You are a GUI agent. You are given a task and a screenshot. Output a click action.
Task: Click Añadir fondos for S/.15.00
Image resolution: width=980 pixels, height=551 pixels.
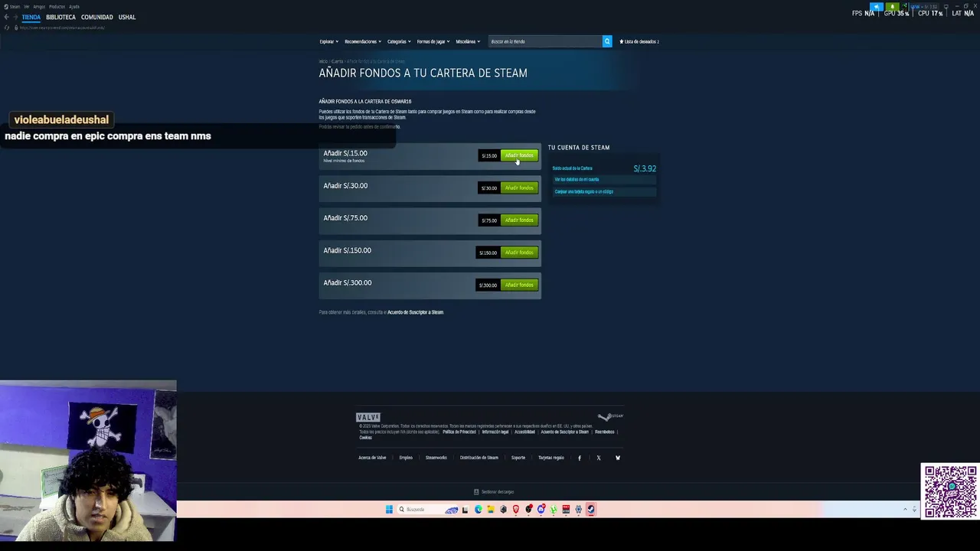[x=519, y=155]
